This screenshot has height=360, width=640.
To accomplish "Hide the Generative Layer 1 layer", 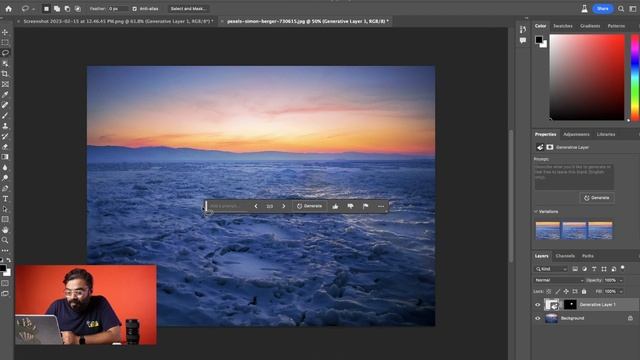I will click(538, 304).
